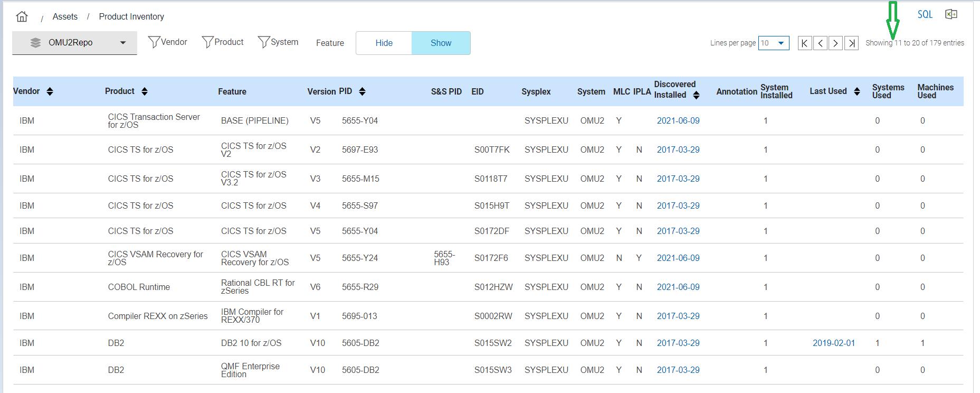The height and width of the screenshot is (393, 980).
Task: Sort table by Vendor column
Action: click(50, 91)
